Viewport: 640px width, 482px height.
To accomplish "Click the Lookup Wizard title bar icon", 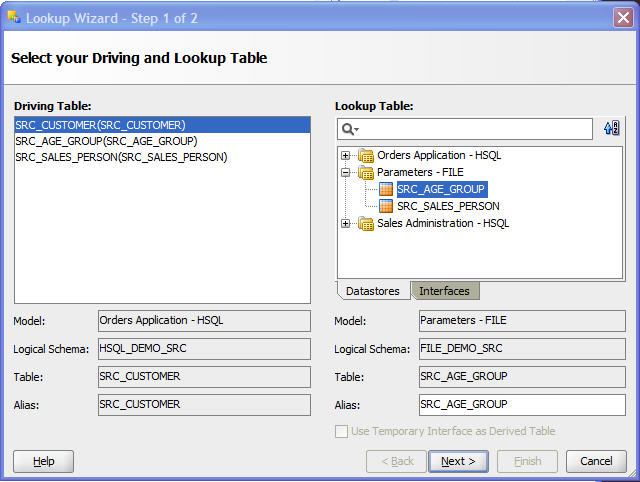I will point(13,17).
